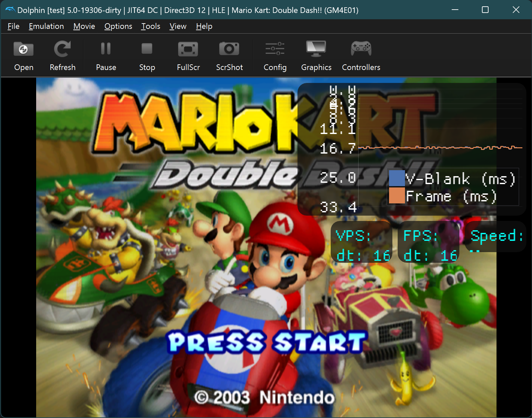
Task: Open the Options menu
Action: coord(118,26)
